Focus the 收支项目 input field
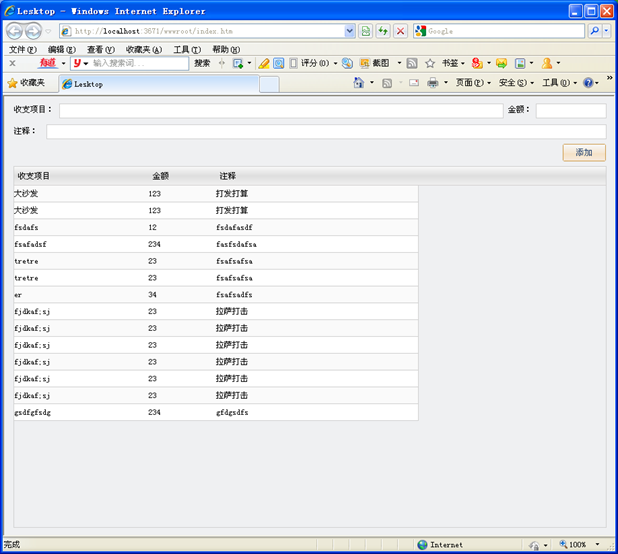Image resolution: width=618 pixels, height=554 pixels. pyautogui.click(x=281, y=111)
